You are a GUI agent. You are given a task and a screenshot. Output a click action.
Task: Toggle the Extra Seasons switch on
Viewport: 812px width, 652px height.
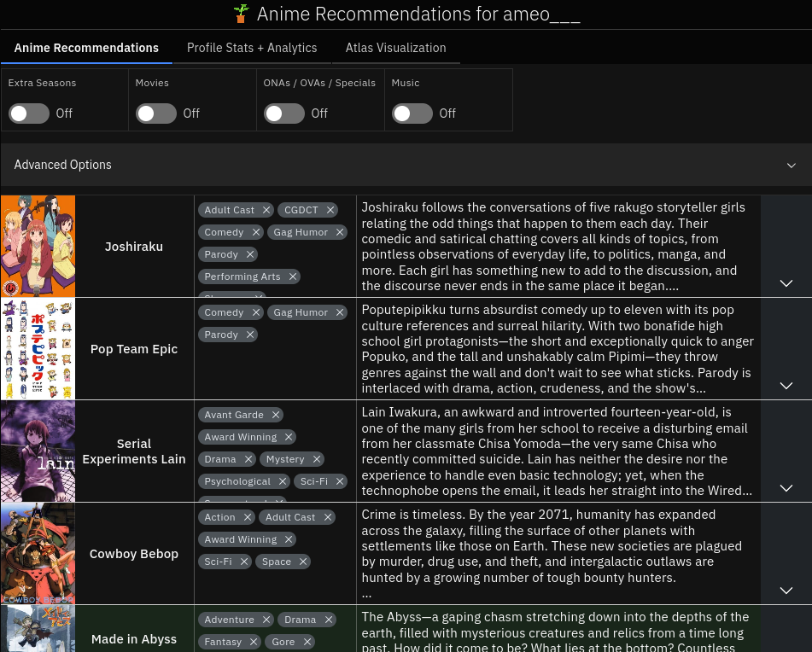tap(29, 114)
